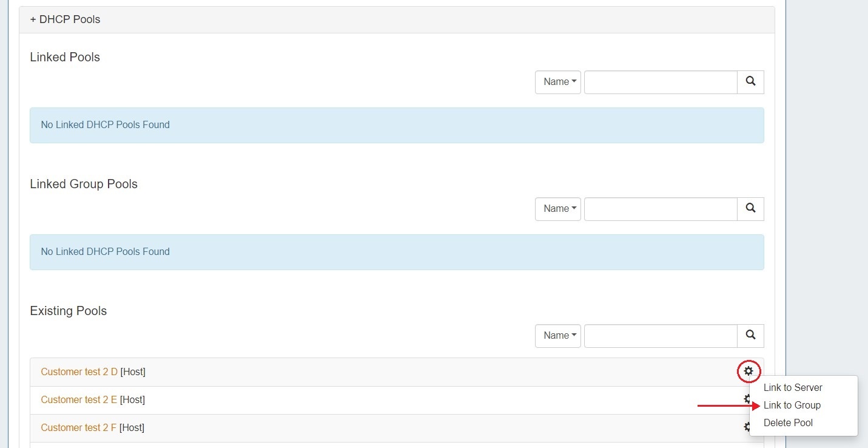
Task: Click the search icon in Linked Pools
Action: (x=750, y=81)
